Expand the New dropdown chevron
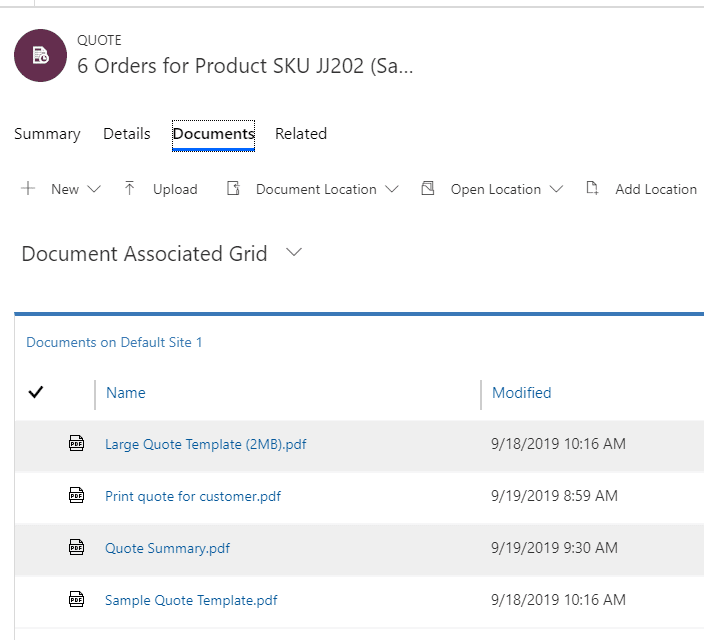This screenshot has width=704, height=640. tap(94, 189)
